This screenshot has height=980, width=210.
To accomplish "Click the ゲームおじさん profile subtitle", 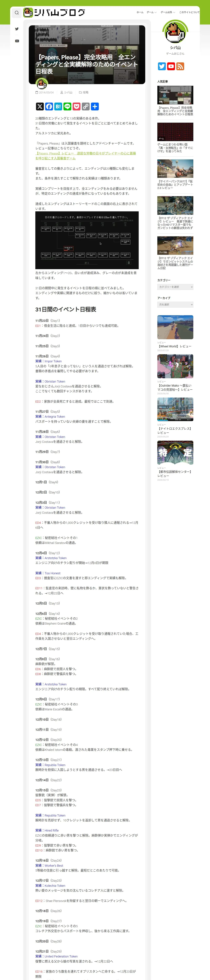I will [x=175, y=54].
